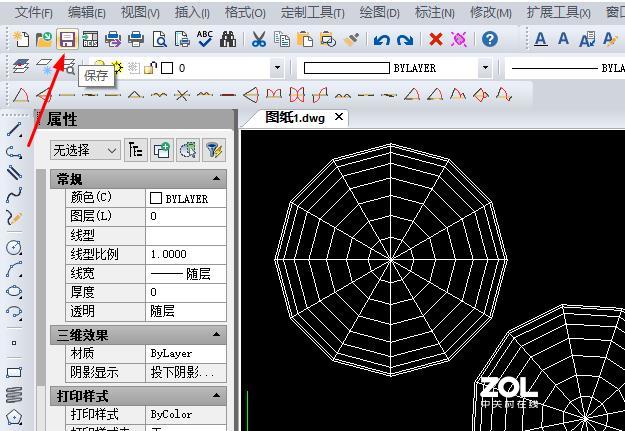Click the Open file folder icon
Viewport: 625px width, 431px height.
coord(43,39)
